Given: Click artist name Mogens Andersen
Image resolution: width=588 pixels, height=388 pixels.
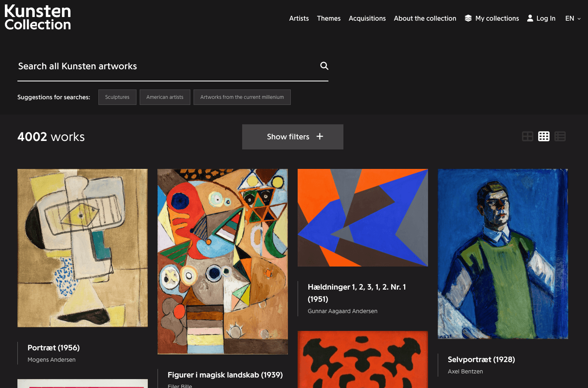Looking at the screenshot, I should (51, 360).
